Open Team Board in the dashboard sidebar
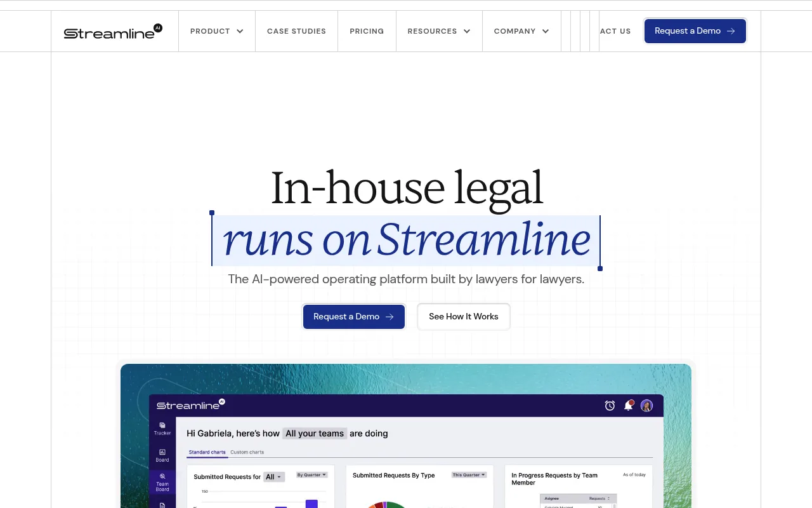The height and width of the screenshot is (508, 812). [x=162, y=482]
